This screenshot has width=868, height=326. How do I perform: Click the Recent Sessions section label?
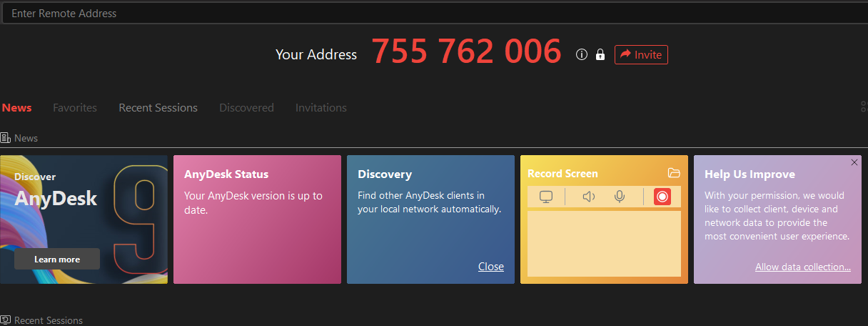pos(49,320)
